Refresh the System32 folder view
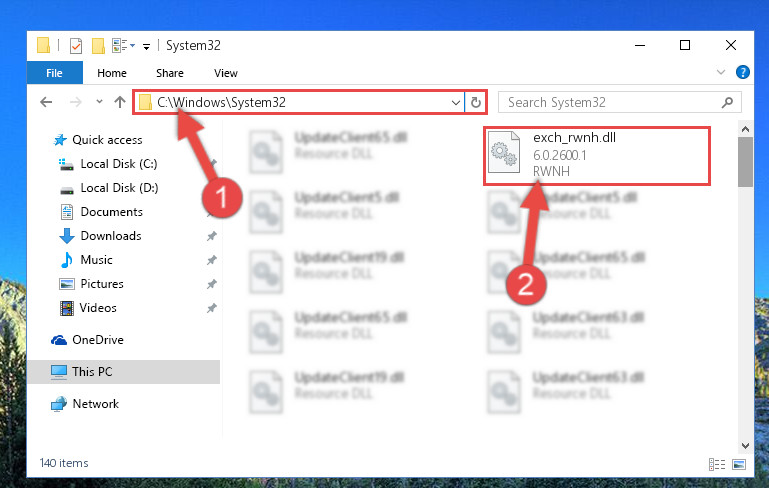 click(475, 103)
